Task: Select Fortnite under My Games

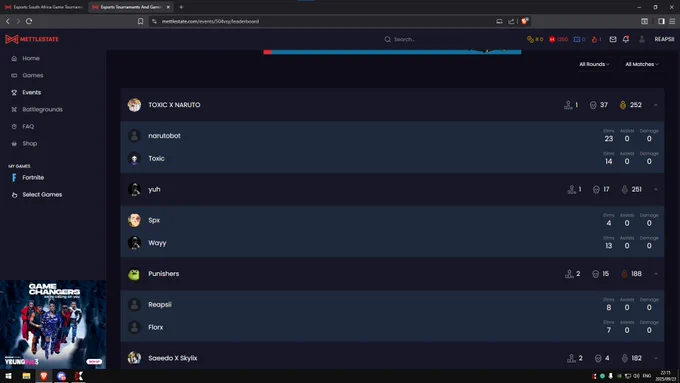Action: pyautogui.click(x=33, y=177)
